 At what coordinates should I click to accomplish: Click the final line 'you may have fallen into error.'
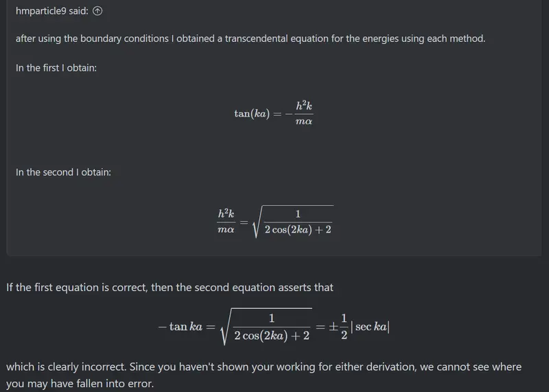click(x=80, y=384)
